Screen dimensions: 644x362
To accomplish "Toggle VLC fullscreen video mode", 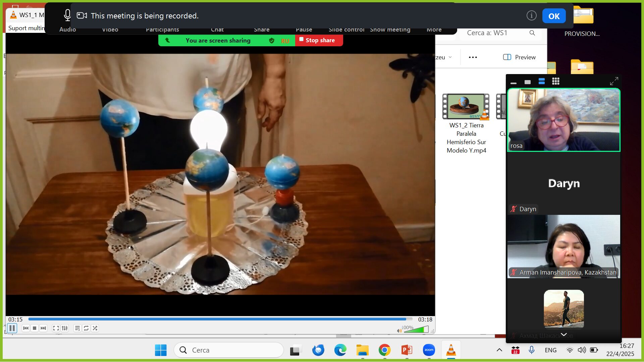I will pos(56,328).
